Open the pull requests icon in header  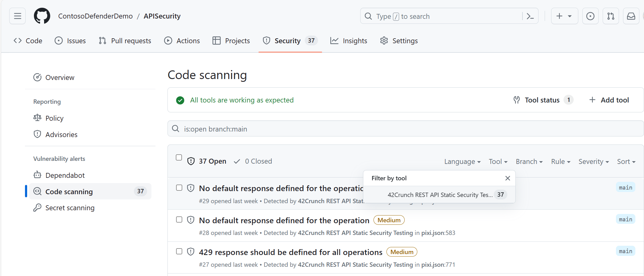click(x=611, y=16)
